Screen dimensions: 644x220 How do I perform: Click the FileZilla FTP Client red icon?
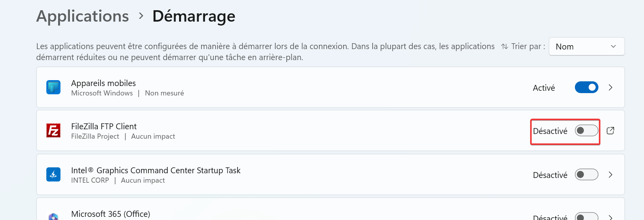[x=53, y=130]
